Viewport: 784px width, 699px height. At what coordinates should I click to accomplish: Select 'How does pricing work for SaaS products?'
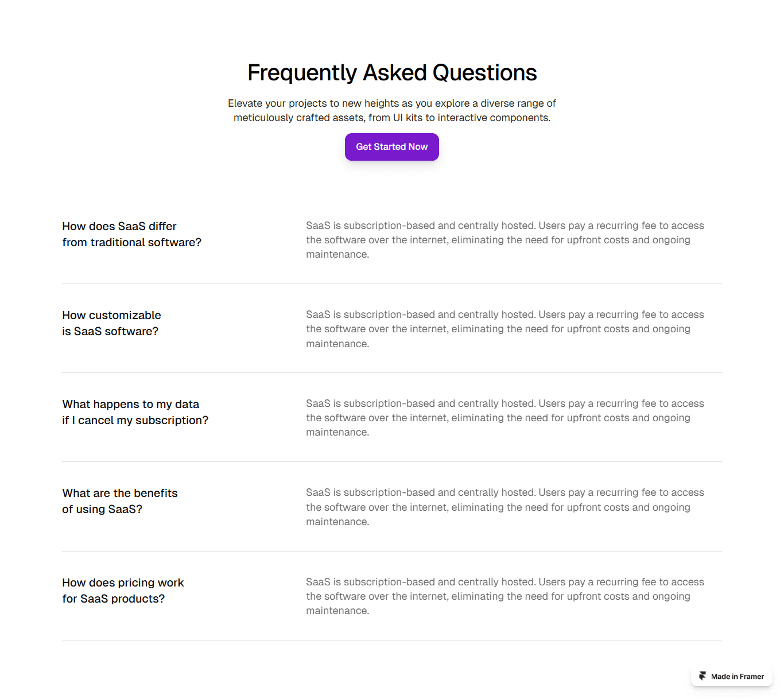pos(123,591)
